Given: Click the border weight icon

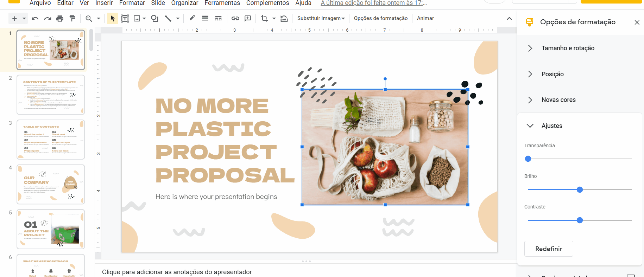Looking at the screenshot, I should 205,18.
